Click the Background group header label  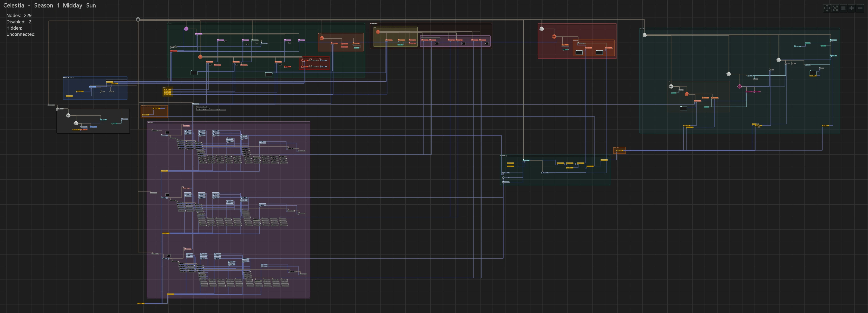click(x=373, y=24)
